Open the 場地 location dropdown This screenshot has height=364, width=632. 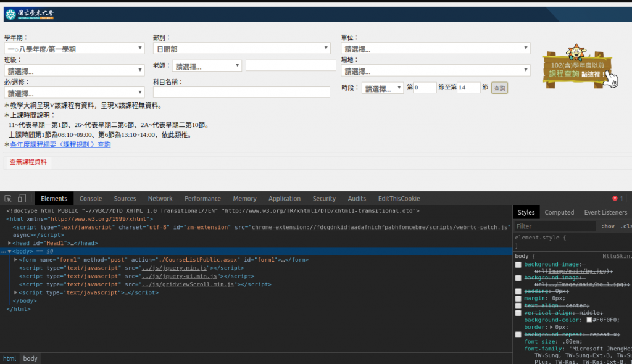[x=435, y=71]
